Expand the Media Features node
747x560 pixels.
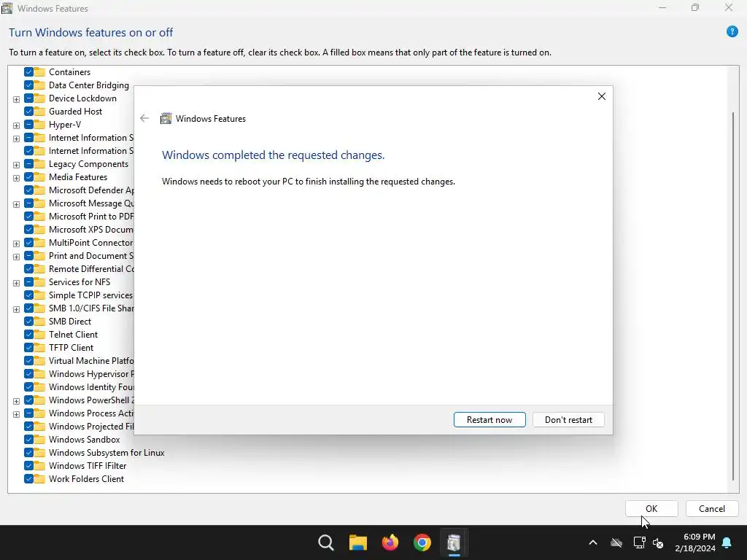(x=16, y=178)
